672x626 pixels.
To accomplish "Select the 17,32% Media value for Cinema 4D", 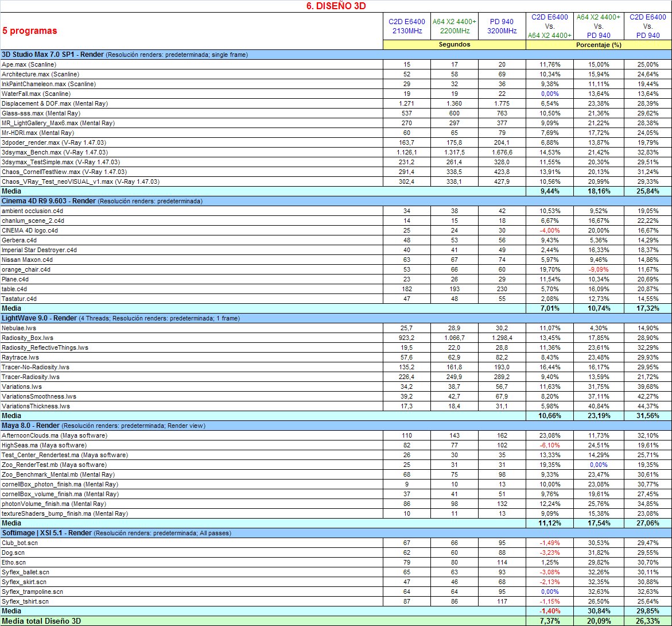I will [647, 308].
